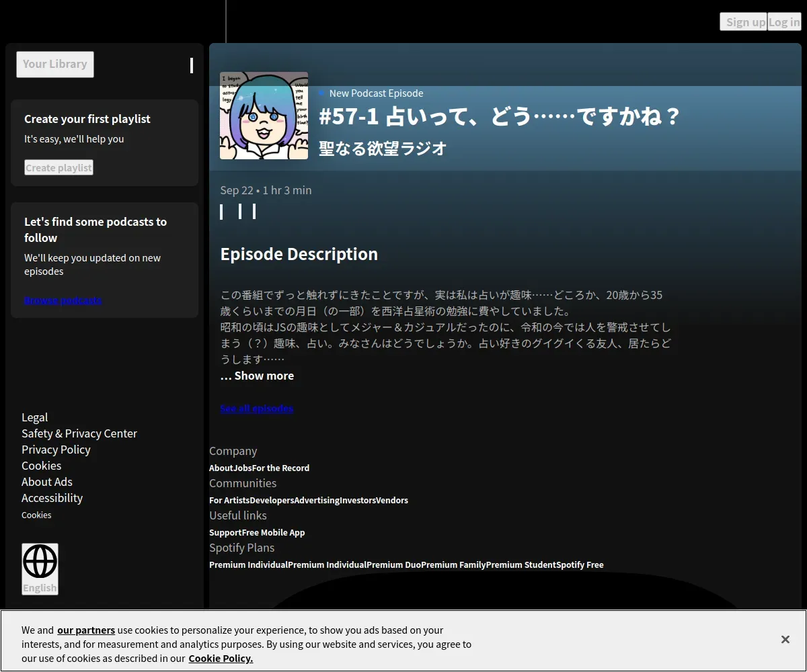
Task: Expand description with Show more
Action: tap(257, 376)
